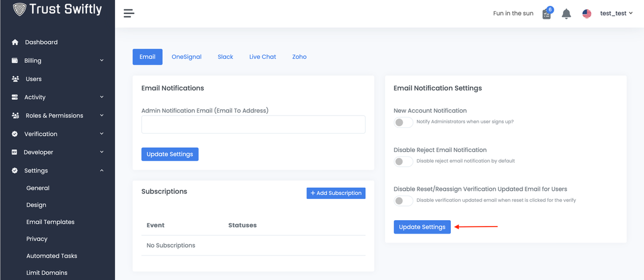644x280 pixels.
Task: Open the notifications bell icon
Action: pos(566,14)
